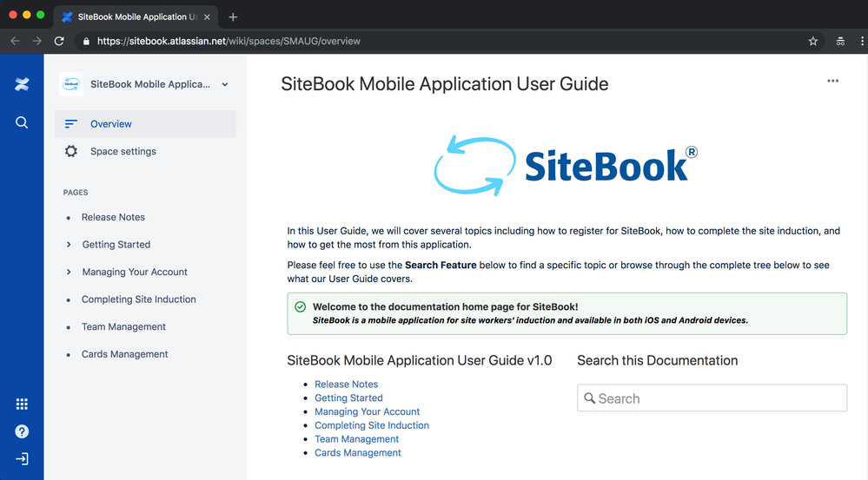The image size is (868, 480).
Task: Click the Overview lines icon
Action: point(71,124)
